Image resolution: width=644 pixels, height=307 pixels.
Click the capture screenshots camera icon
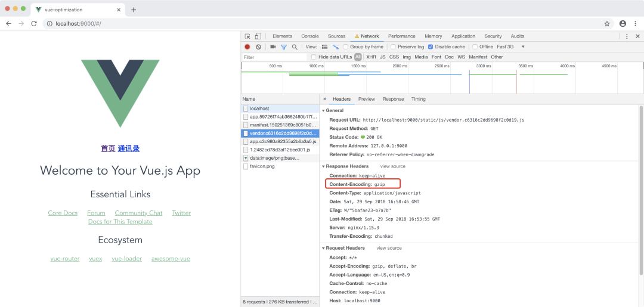click(x=273, y=46)
